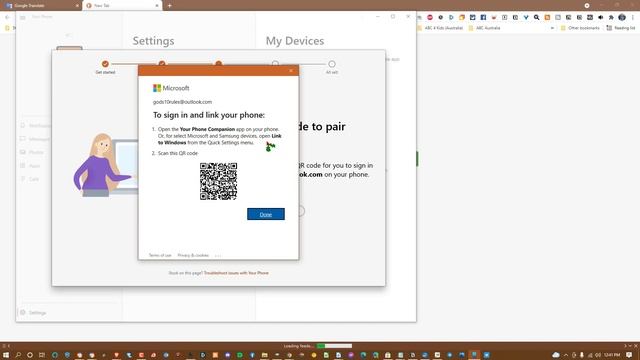Image resolution: width=640 pixels, height=360 pixels.
Task: Toggle the Your Phone hamburger menu
Action: 23,17
